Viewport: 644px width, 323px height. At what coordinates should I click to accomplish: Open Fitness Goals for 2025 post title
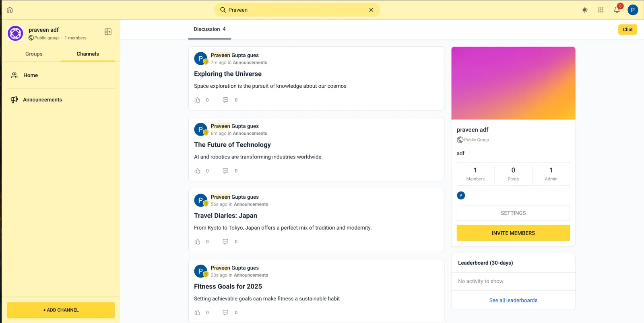228,286
